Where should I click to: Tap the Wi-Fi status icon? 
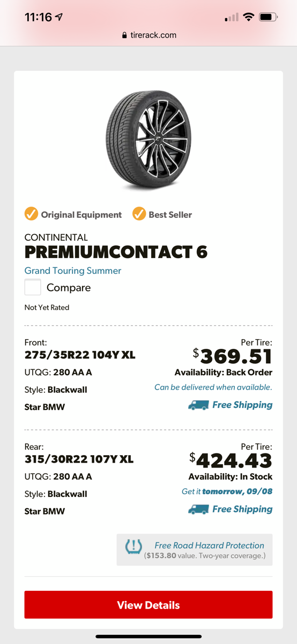pos(248,17)
